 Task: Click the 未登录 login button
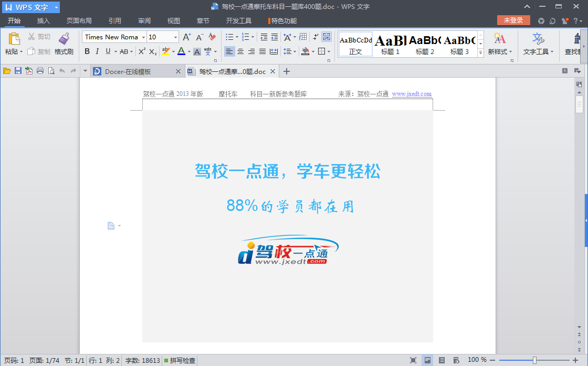(x=513, y=20)
